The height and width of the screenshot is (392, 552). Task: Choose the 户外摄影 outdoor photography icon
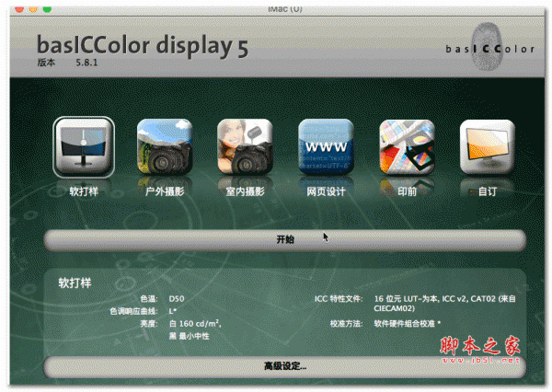pos(165,147)
